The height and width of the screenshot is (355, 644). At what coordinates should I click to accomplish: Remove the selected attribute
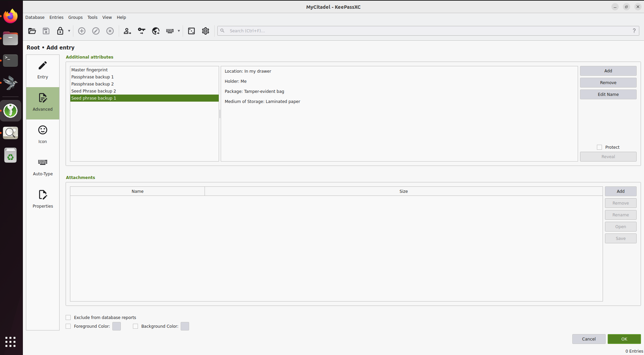click(608, 82)
